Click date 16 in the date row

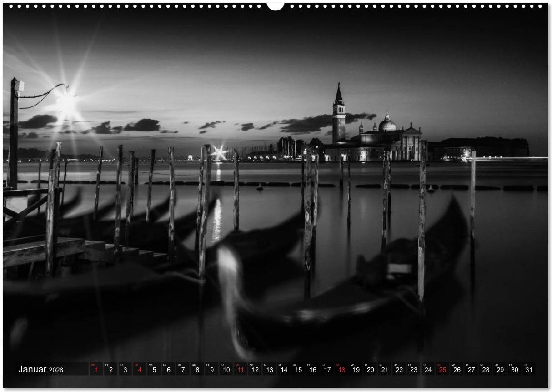click(x=312, y=370)
